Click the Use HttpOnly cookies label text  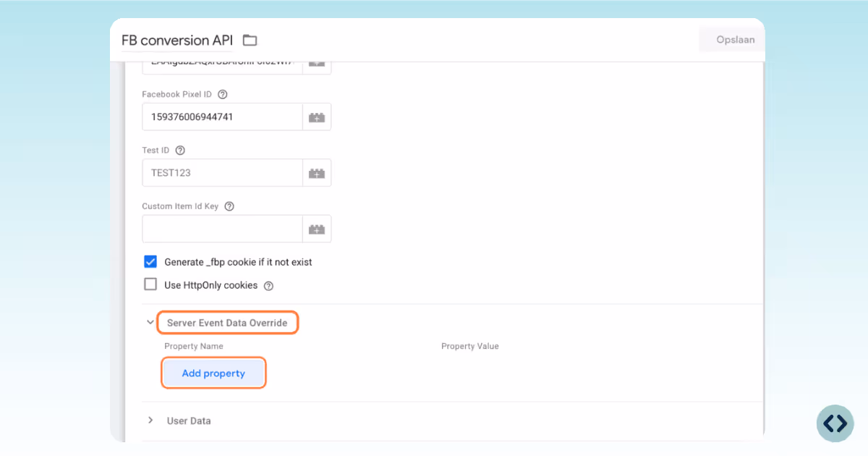(211, 285)
